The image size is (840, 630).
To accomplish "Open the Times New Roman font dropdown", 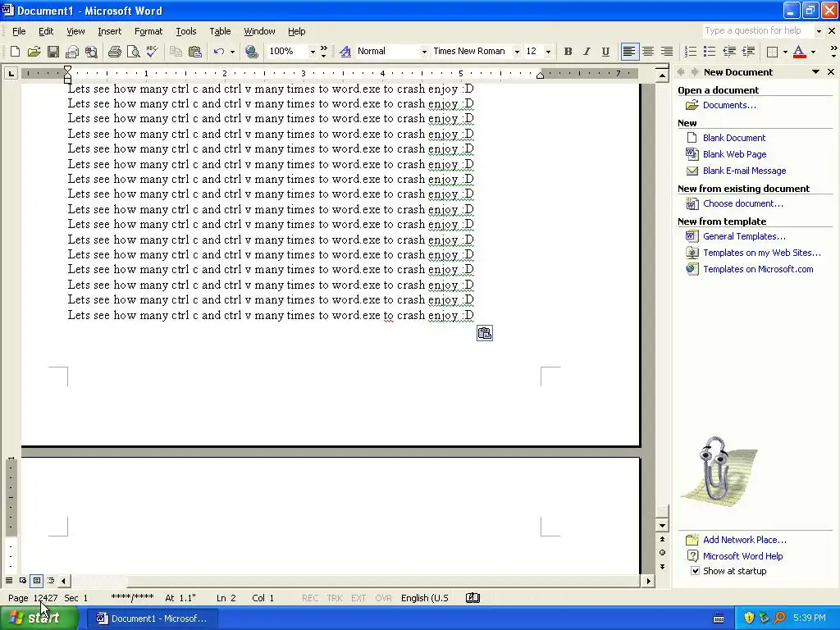I will (x=517, y=52).
